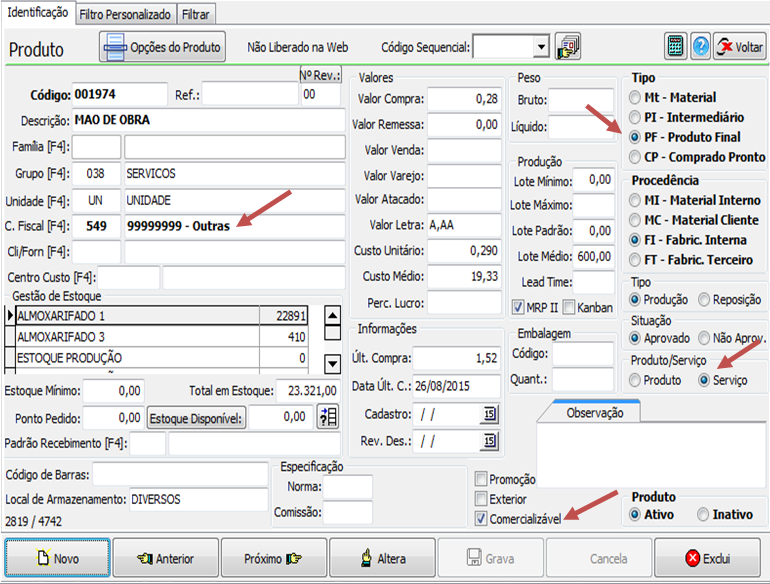Switch to the Filtro Personalizado tab
This screenshot has height=584, width=770.
point(126,13)
